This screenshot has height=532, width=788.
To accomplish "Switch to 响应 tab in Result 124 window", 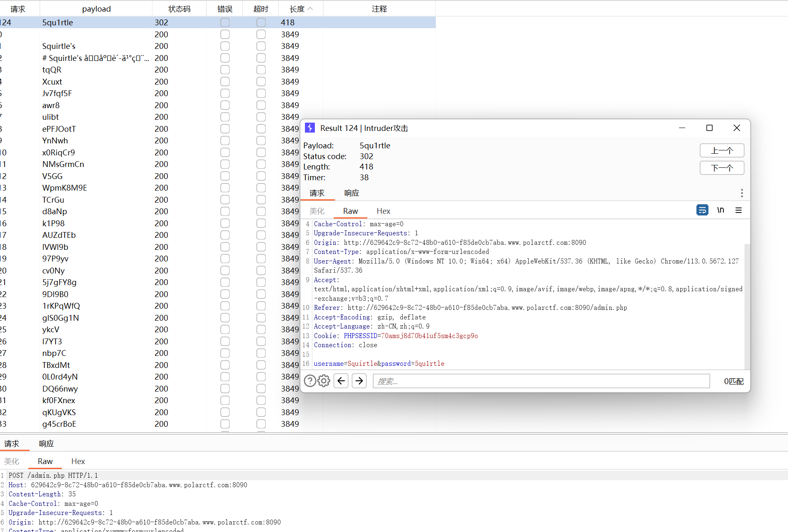I will 352,193.
